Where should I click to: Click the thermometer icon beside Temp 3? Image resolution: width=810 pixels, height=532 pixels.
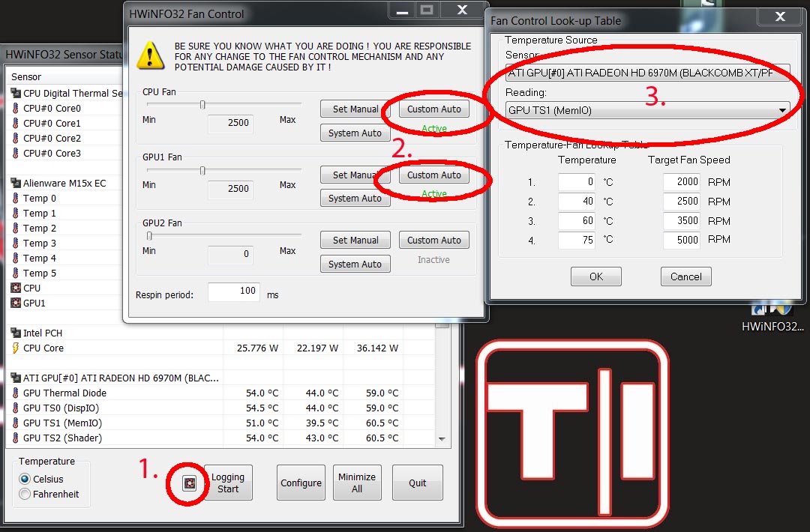(16, 243)
